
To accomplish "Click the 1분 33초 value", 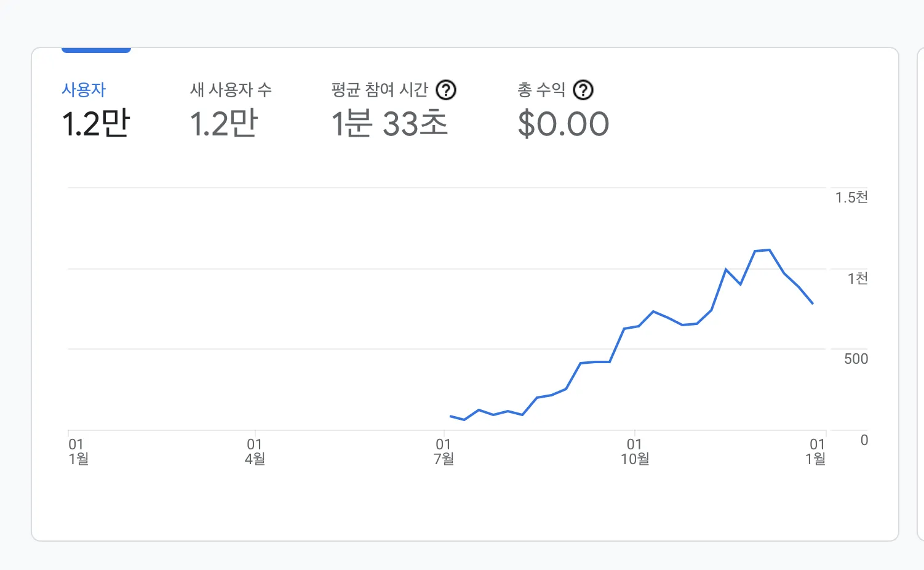I will point(389,124).
